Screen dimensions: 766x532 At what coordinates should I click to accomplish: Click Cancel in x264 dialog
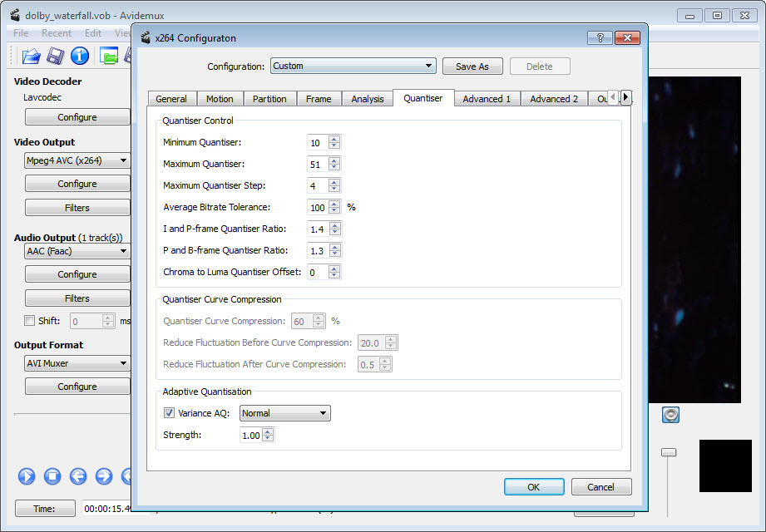pyautogui.click(x=600, y=486)
